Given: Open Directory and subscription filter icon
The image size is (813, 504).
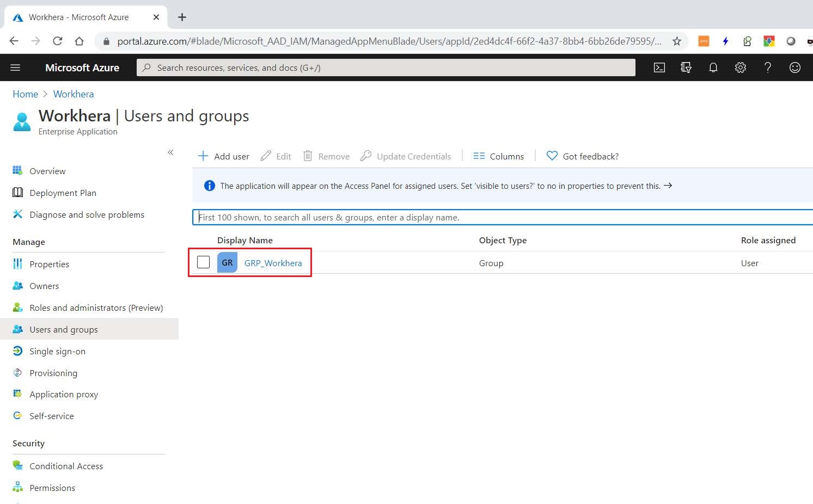Looking at the screenshot, I should 686,67.
